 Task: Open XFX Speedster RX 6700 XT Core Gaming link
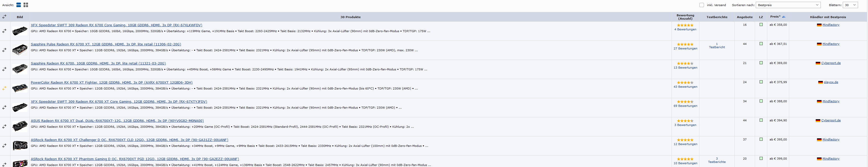tap(119, 102)
